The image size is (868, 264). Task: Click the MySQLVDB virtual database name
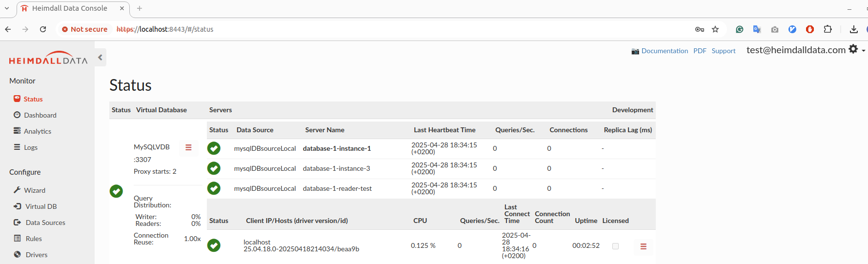[152, 147]
